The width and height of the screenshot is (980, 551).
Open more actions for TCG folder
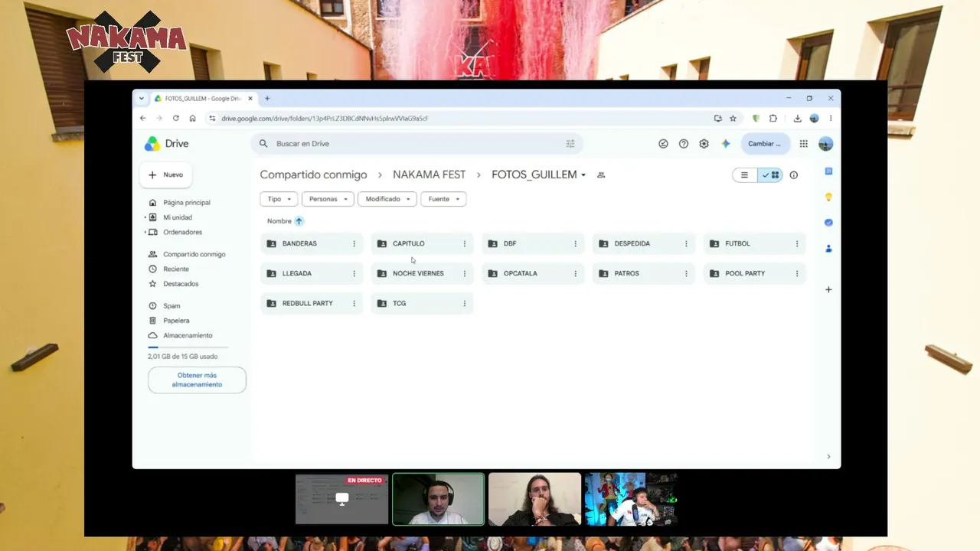[465, 303]
